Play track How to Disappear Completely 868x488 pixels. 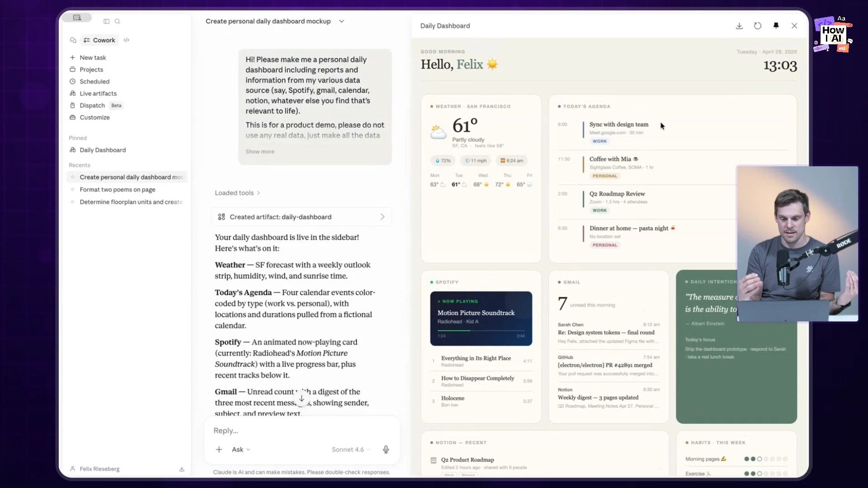(x=481, y=381)
